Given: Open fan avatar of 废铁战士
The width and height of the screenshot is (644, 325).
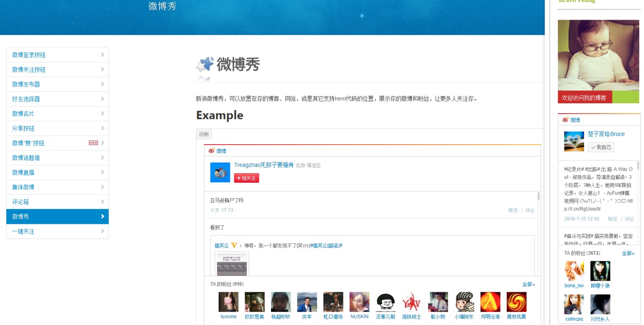Looking at the screenshot, I should (x=411, y=302).
